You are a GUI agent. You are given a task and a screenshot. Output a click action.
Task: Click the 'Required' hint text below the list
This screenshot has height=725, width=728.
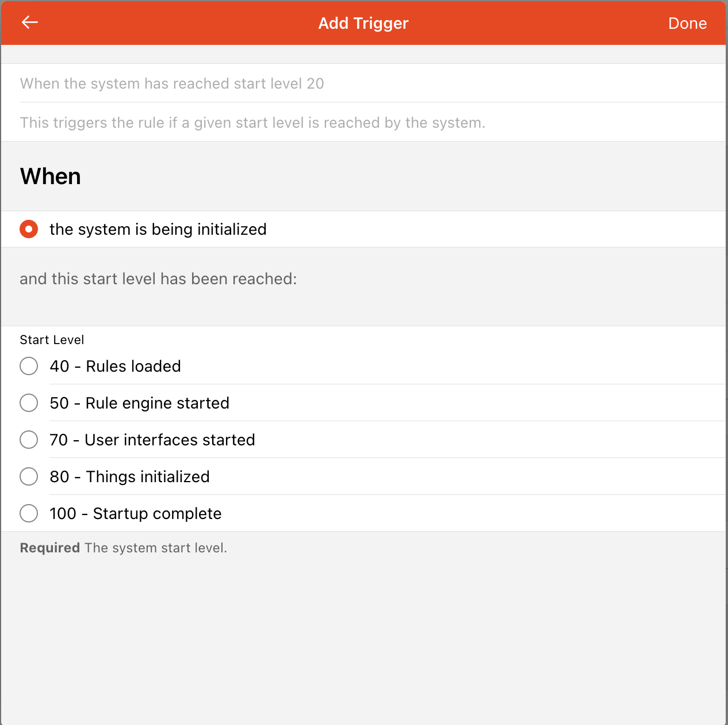[123, 547]
